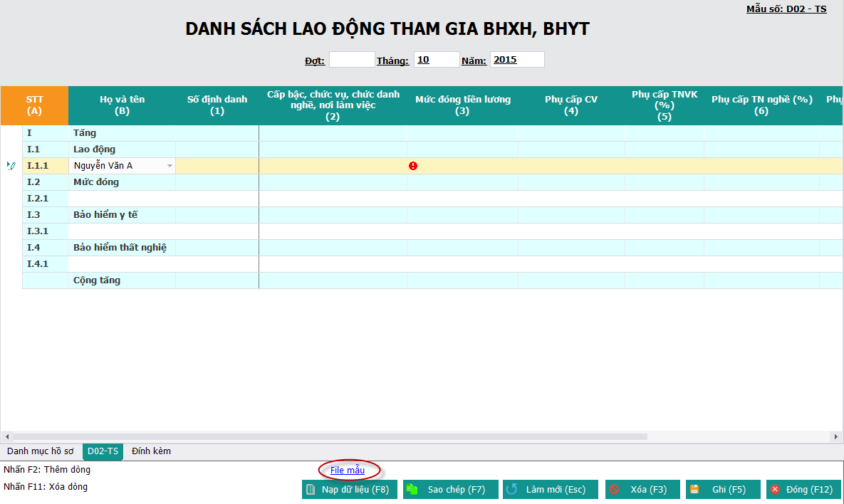The image size is (844, 504).
Task: Click the Đóng (F12) button
Action: point(803,490)
